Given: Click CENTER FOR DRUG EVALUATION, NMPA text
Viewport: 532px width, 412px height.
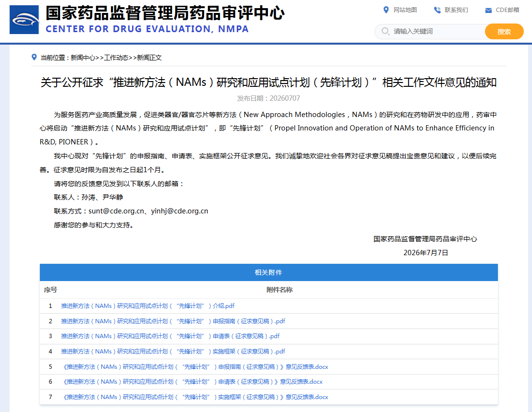Looking at the screenshot, I should coord(147,29).
